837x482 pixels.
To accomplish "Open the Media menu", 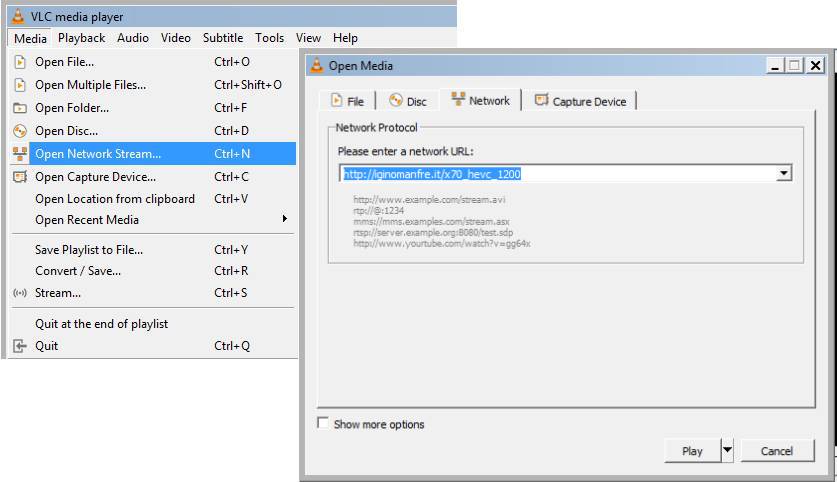I will [x=30, y=38].
